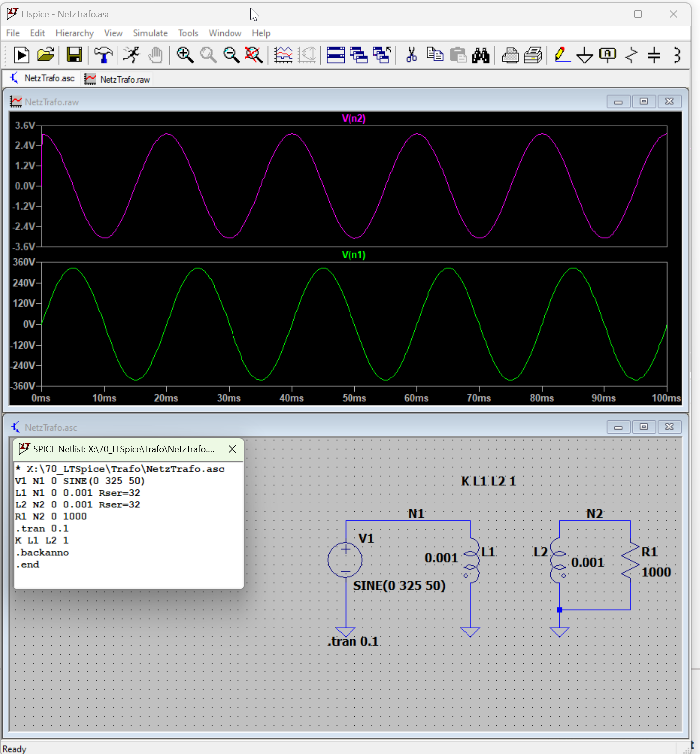Click netlist line 'R1 N2 0 1000'

point(51,516)
